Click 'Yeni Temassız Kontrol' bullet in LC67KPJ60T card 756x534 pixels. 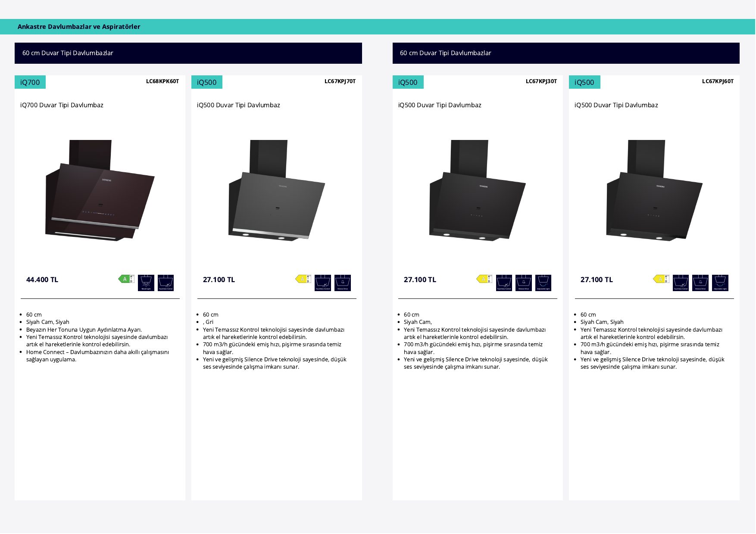click(x=652, y=333)
